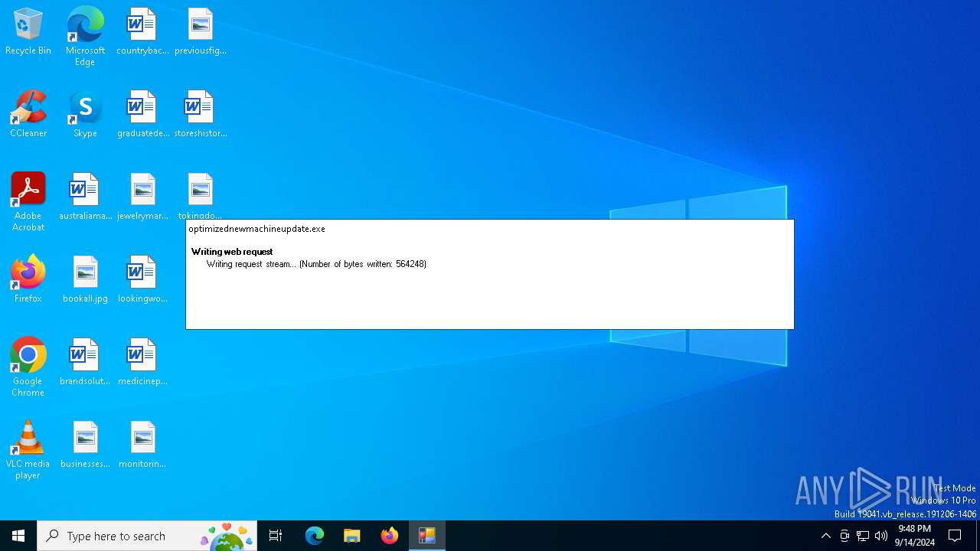
Task: Select the brandsolut... Word document
Action: (85, 363)
